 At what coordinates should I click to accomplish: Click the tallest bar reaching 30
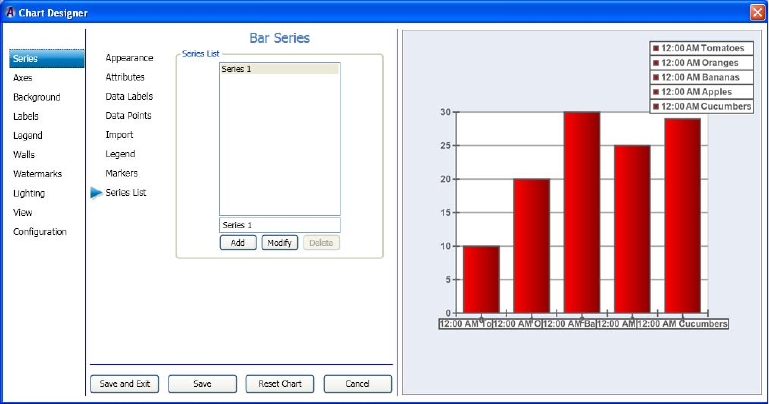tap(582, 212)
